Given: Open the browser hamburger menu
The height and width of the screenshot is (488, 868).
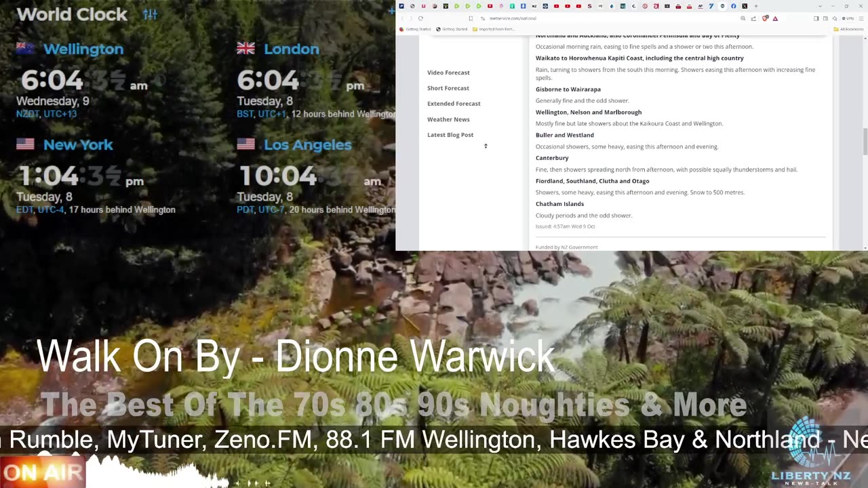Looking at the screenshot, I should 861,18.
